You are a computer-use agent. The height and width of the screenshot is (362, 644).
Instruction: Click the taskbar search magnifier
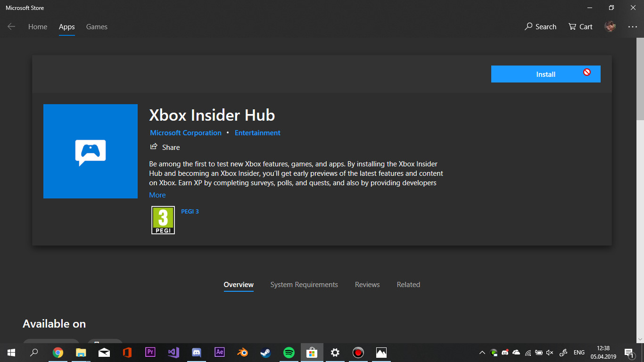[x=34, y=353]
